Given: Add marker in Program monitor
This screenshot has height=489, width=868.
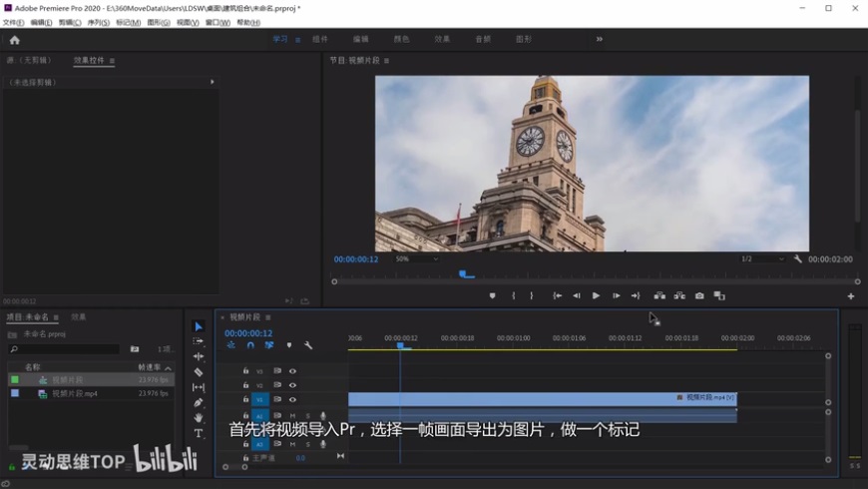Looking at the screenshot, I should (x=492, y=295).
